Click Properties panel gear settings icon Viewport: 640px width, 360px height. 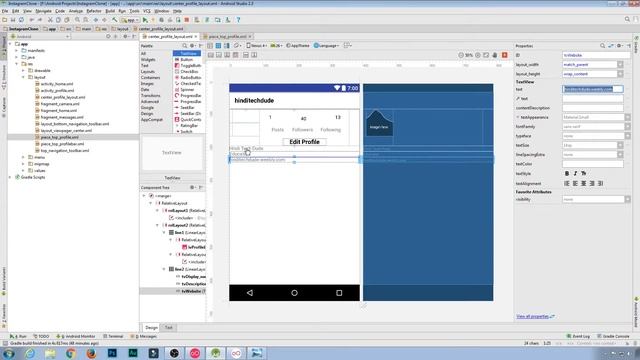click(620, 46)
